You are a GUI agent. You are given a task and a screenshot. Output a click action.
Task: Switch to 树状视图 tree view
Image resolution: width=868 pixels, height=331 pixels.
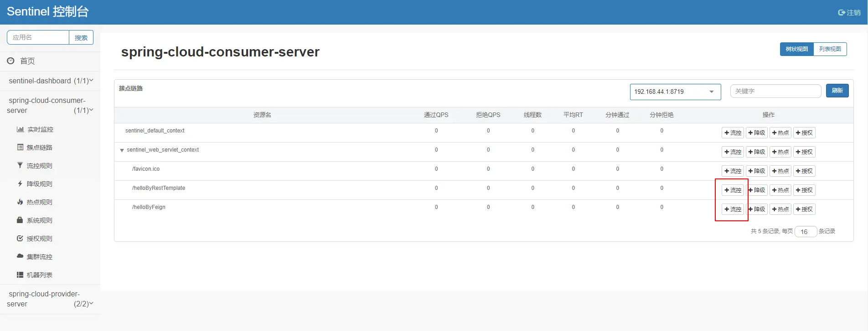(796, 49)
